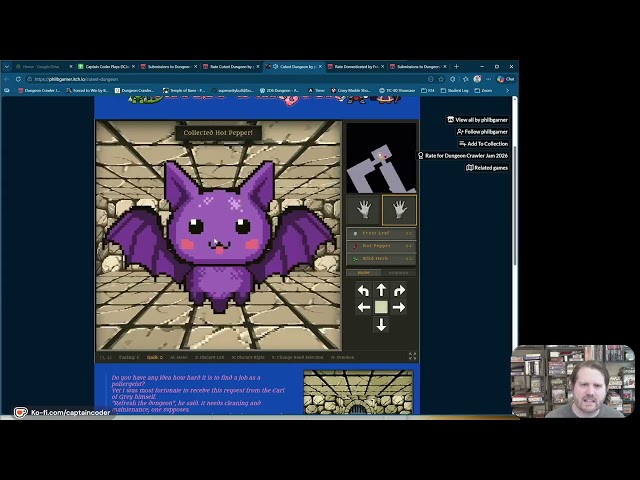Expand the bookmarks overflow chevron
Viewport: 640px width, 480px height.
[x=507, y=91]
